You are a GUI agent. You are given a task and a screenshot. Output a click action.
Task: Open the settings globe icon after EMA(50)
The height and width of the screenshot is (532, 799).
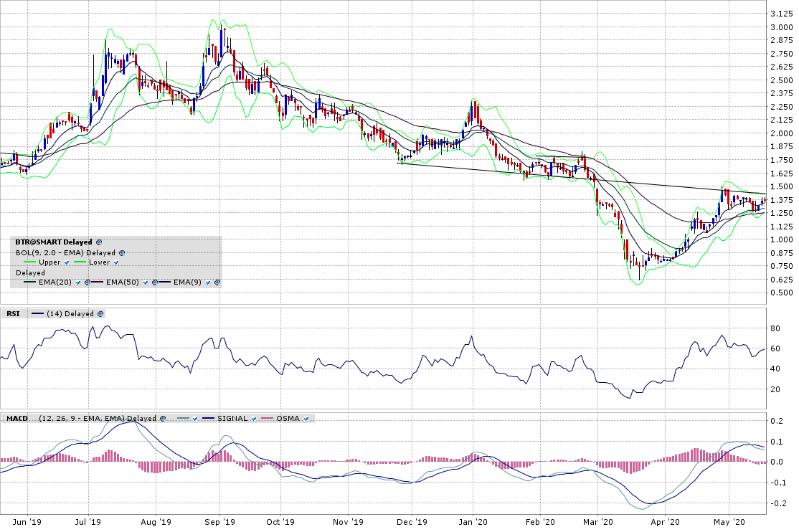[x=155, y=282]
